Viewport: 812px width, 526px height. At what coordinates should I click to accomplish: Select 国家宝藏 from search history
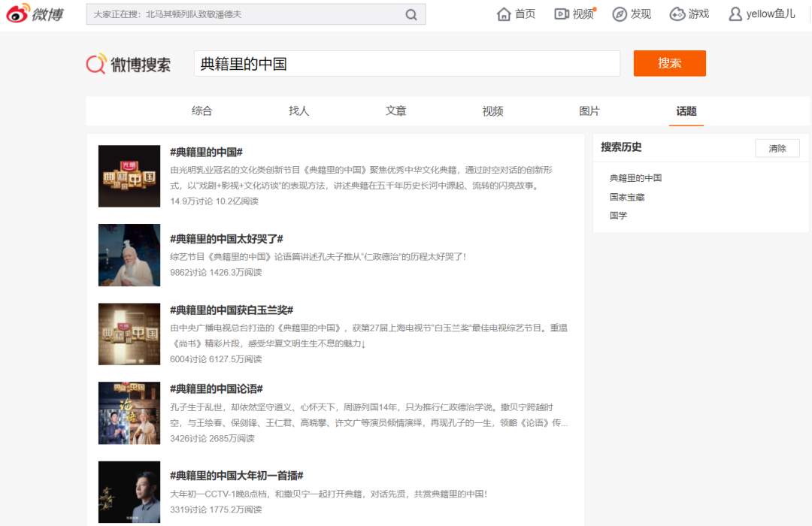click(x=627, y=197)
